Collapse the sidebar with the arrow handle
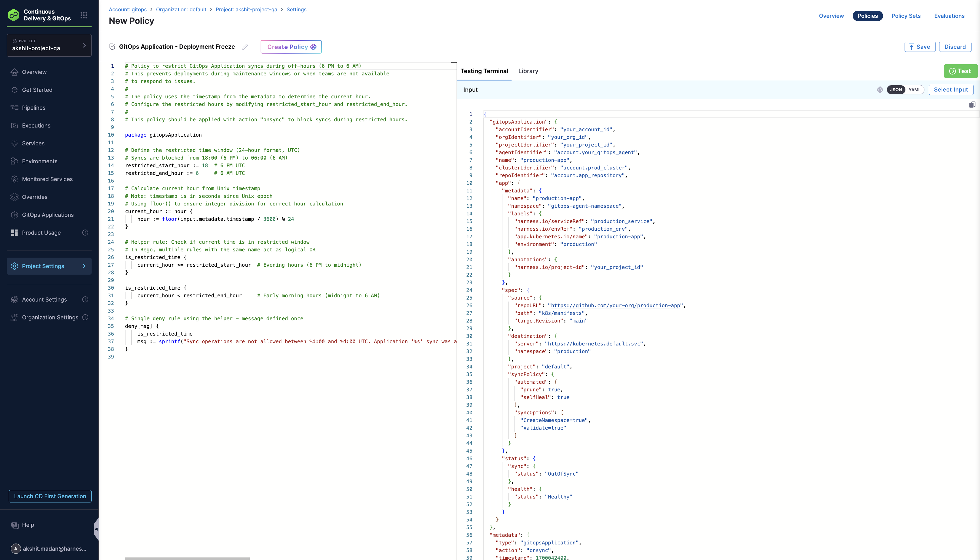980x560 pixels. click(96, 529)
